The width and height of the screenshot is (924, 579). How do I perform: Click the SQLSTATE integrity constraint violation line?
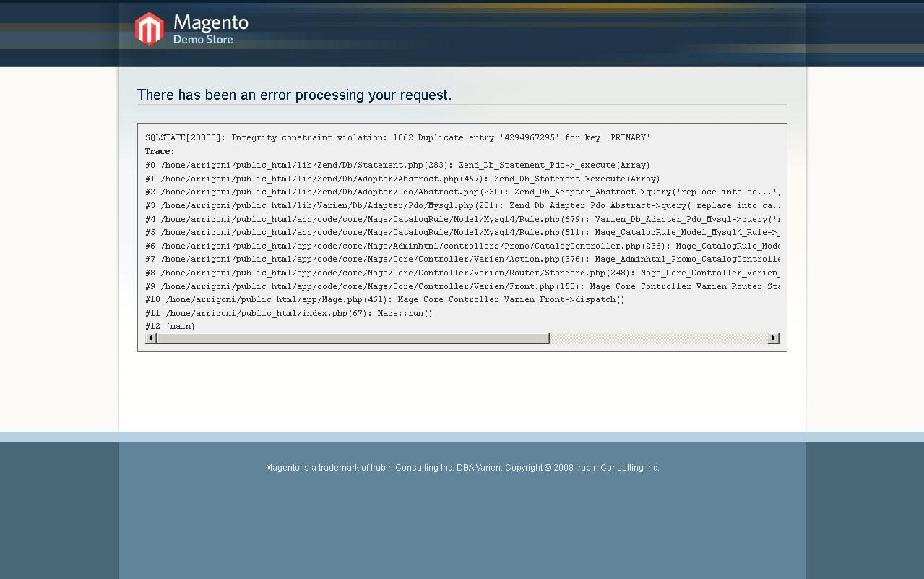[x=397, y=137]
